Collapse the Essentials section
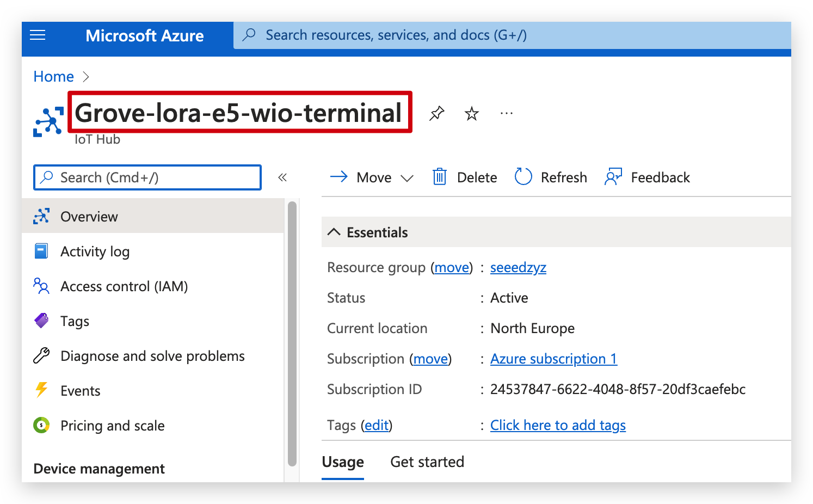This screenshot has height=504, width=813. (x=334, y=232)
